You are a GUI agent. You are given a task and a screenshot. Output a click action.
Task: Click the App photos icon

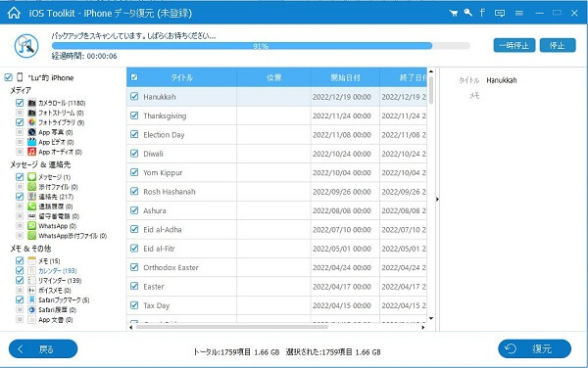(x=32, y=132)
